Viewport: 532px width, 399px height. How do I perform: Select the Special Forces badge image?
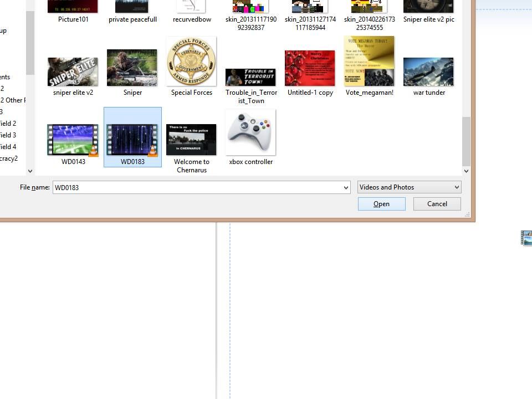click(x=191, y=62)
